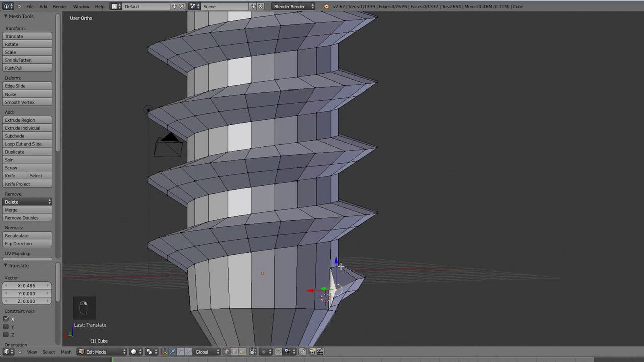644x362 pixels.
Task: Open the Blender Render engine dropdown
Action: [294, 6]
